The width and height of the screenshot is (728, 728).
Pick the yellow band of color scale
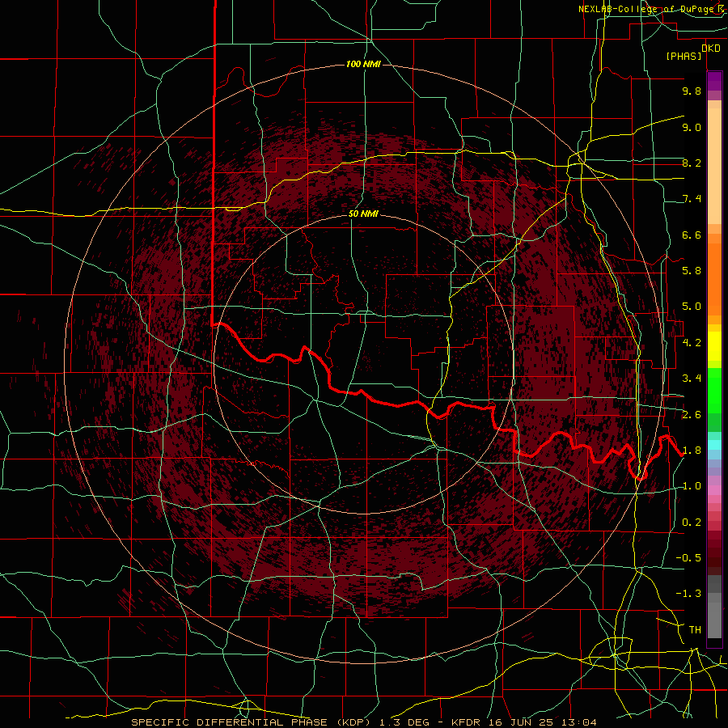tap(714, 346)
